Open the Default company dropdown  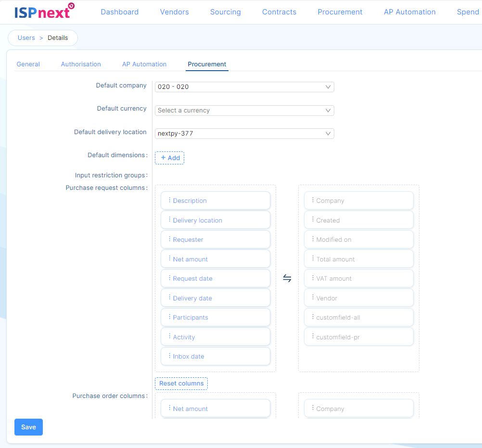coord(244,87)
